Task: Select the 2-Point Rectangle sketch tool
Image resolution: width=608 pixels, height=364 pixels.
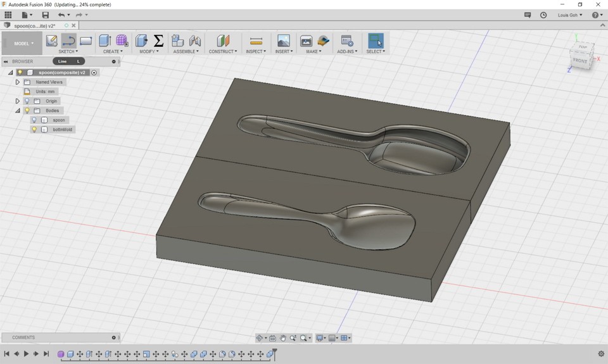Action: (x=85, y=41)
